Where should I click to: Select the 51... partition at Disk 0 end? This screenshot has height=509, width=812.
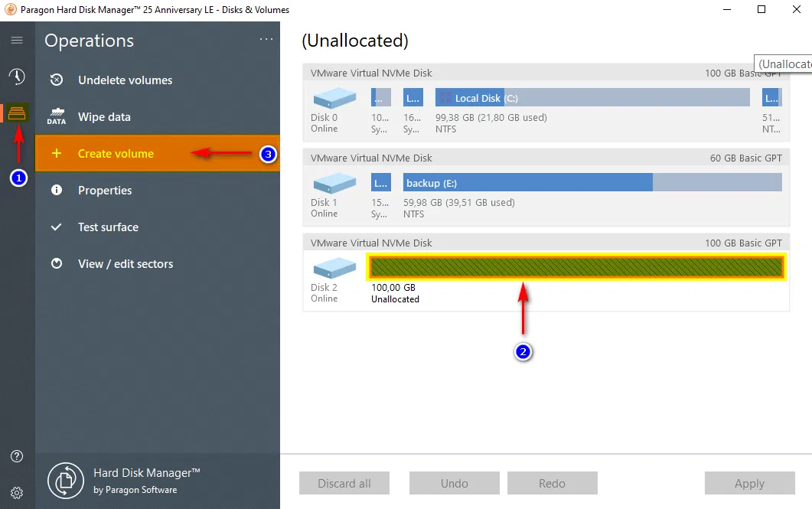pos(772,97)
